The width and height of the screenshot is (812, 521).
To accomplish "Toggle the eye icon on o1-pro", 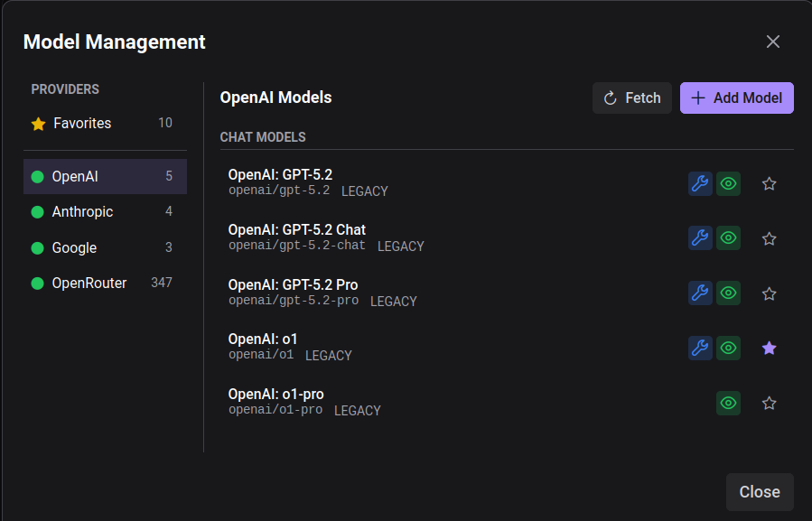I will click(x=728, y=403).
